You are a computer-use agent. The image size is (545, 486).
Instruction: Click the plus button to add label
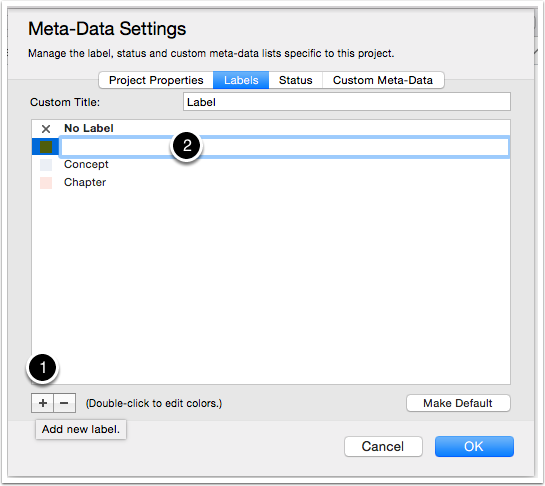[x=42, y=403]
